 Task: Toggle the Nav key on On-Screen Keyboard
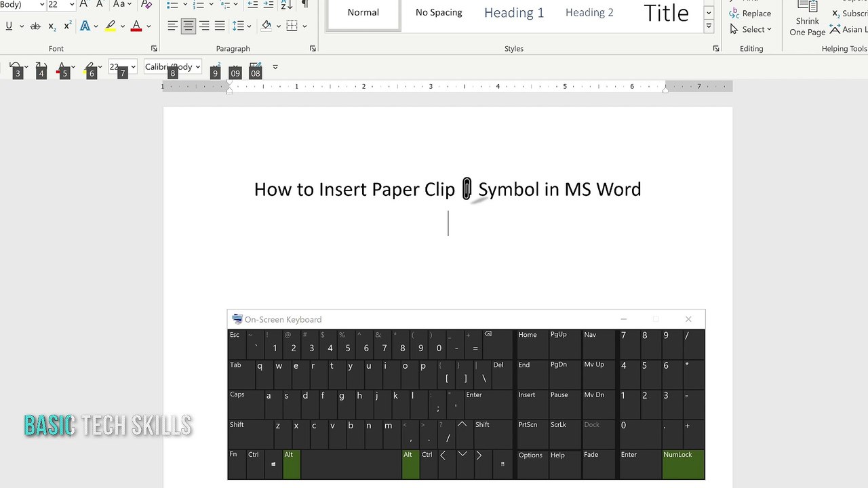[x=599, y=345]
